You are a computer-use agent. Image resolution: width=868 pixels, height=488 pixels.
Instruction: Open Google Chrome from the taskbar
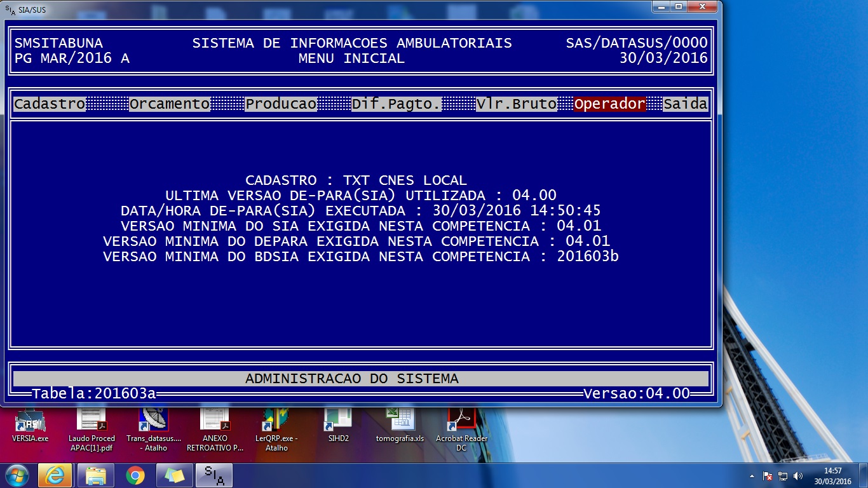[x=135, y=475]
